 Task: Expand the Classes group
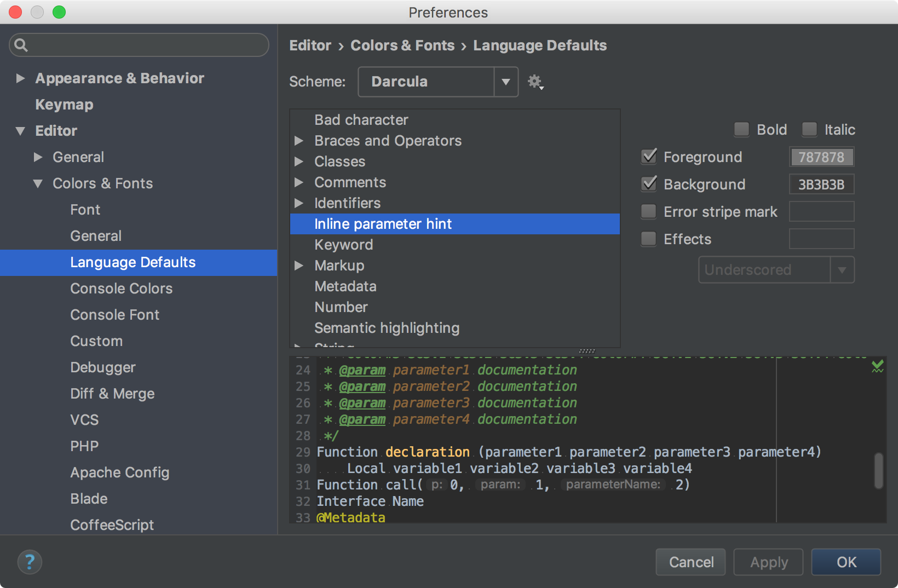pyautogui.click(x=299, y=162)
